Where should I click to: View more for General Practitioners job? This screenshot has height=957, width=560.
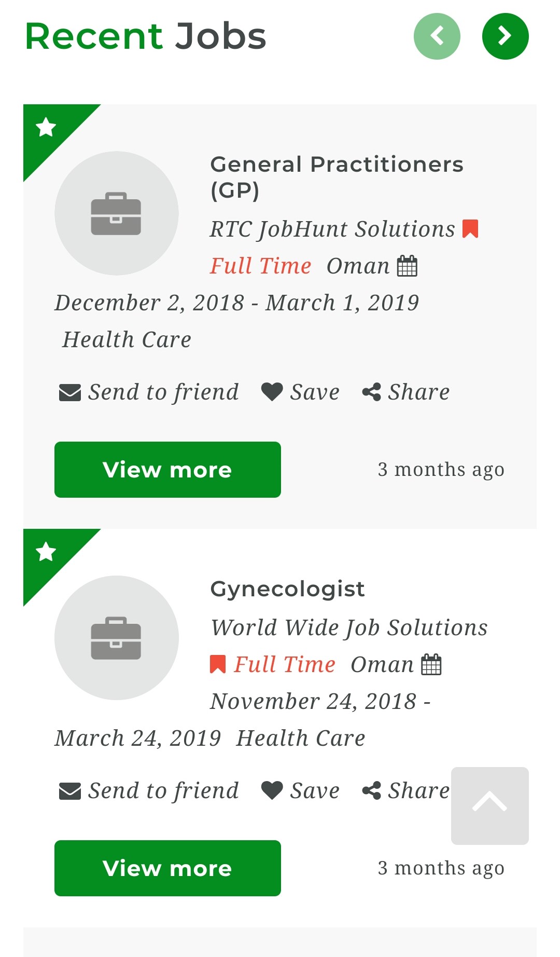[167, 470]
